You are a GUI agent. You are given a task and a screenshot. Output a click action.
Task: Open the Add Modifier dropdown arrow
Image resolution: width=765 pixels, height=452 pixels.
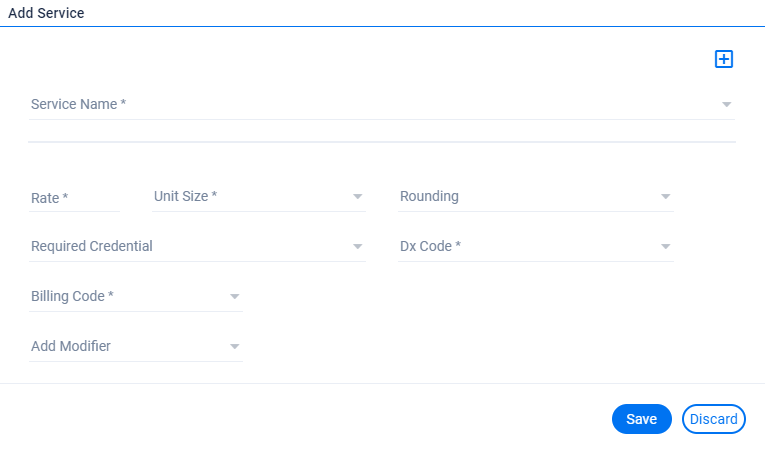235,347
